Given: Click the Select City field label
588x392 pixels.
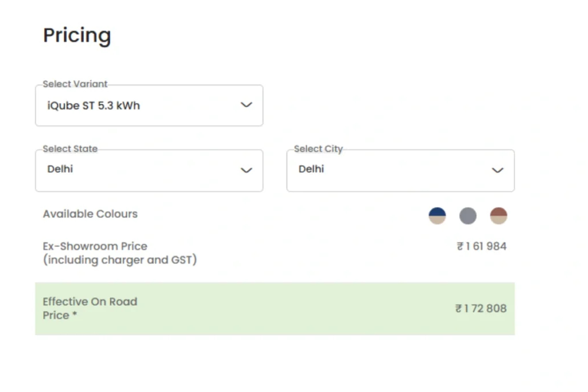Looking at the screenshot, I should 318,149.
